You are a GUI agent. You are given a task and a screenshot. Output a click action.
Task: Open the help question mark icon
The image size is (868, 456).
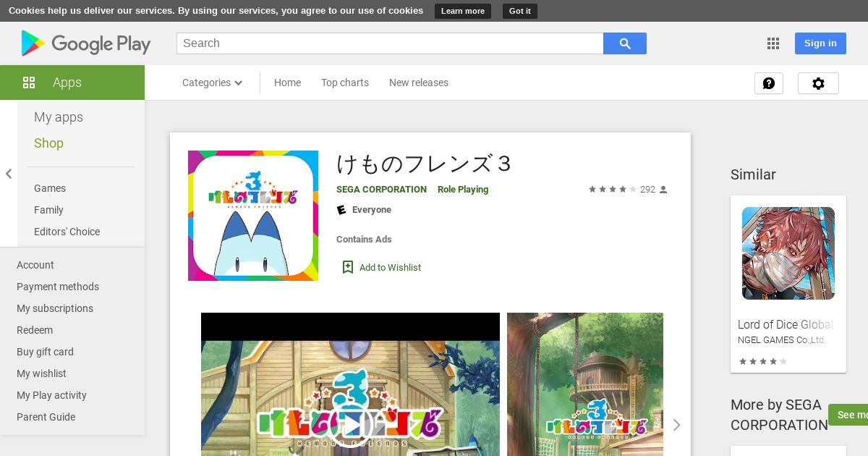pos(769,83)
